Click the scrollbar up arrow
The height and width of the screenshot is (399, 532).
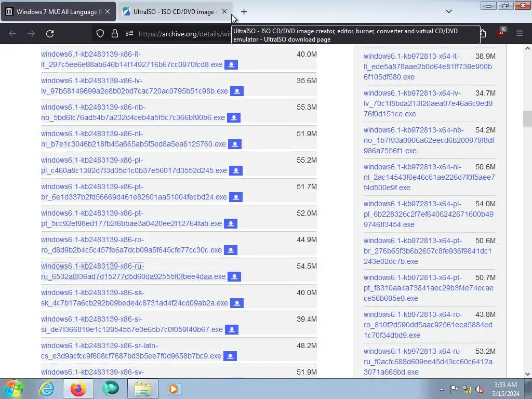tap(527, 48)
